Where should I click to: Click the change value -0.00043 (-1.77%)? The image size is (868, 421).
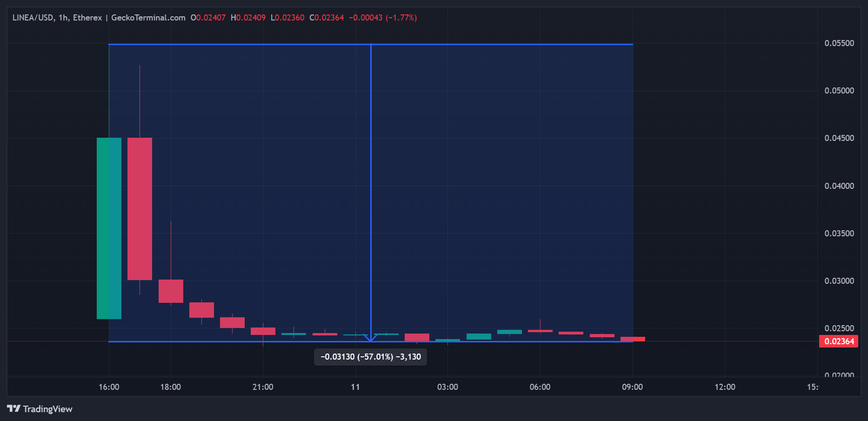click(x=383, y=18)
